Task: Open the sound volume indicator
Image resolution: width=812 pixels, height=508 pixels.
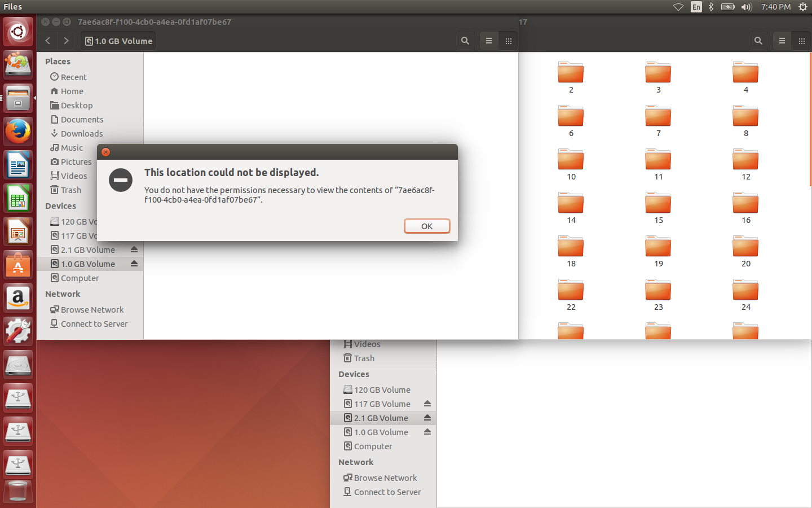Action: coord(747,7)
